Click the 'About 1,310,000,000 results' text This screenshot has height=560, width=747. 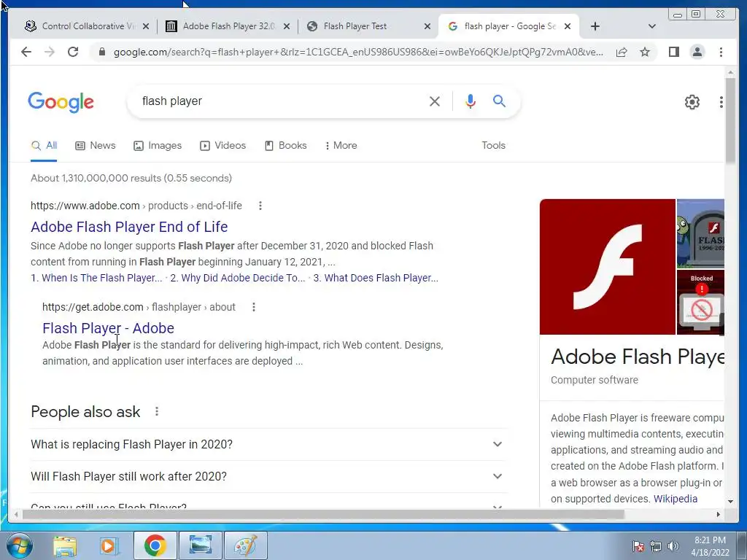pos(131,178)
